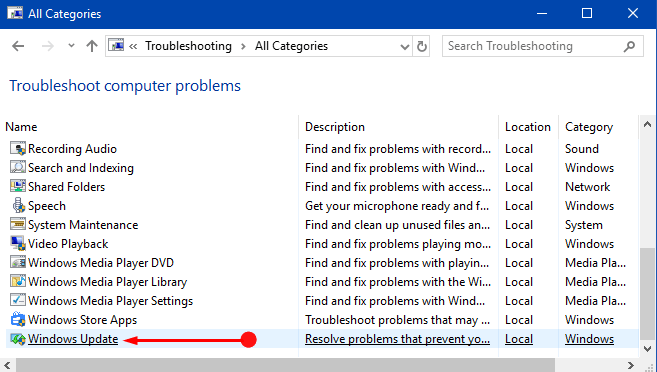Viewport: 657px width, 372px height.
Task: Click the Windows Update shield icon
Action: point(18,339)
